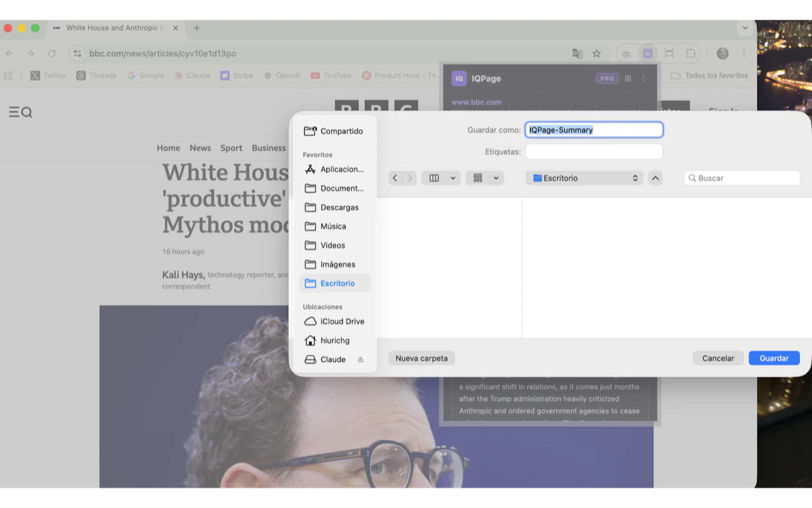
Task: Select Documentos folder in sidebar
Action: (335, 188)
